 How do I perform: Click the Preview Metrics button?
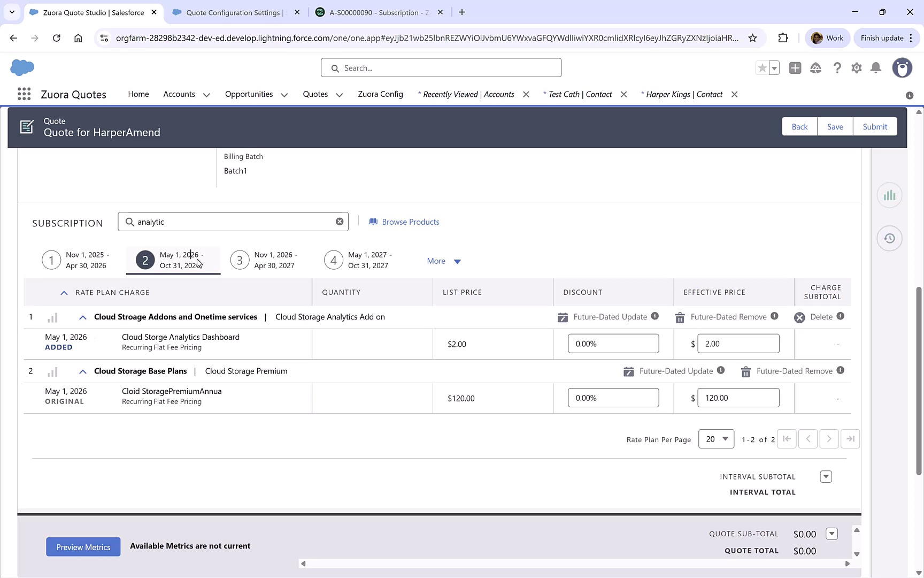click(x=83, y=547)
